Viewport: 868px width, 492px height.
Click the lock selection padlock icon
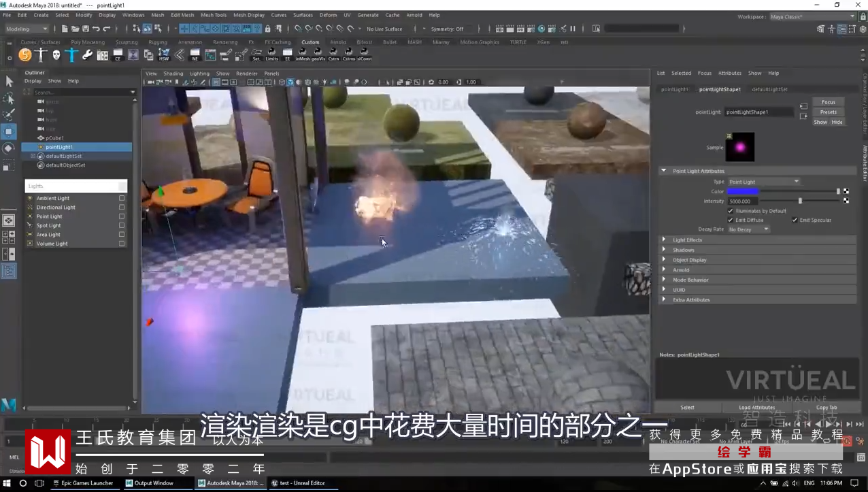(267, 29)
